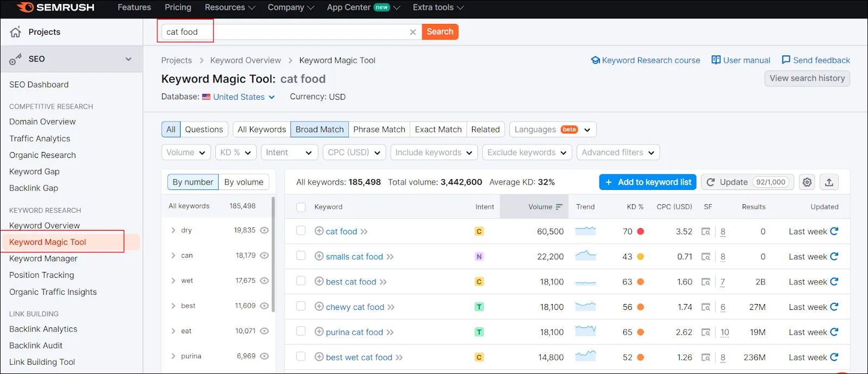This screenshot has height=374, width=868.
Task: Open the User manual link
Action: (x=741, y=60)
